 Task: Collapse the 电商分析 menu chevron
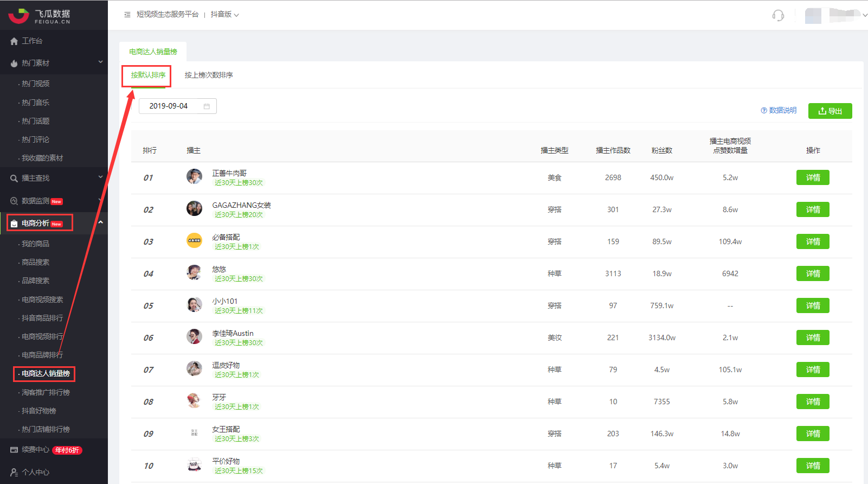[x=100, y=222]
